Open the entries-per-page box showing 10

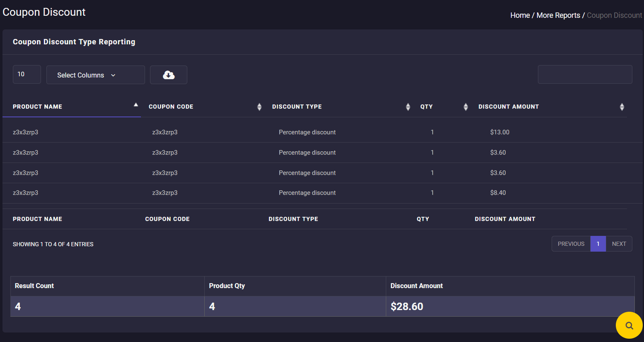tap(27, 75)
